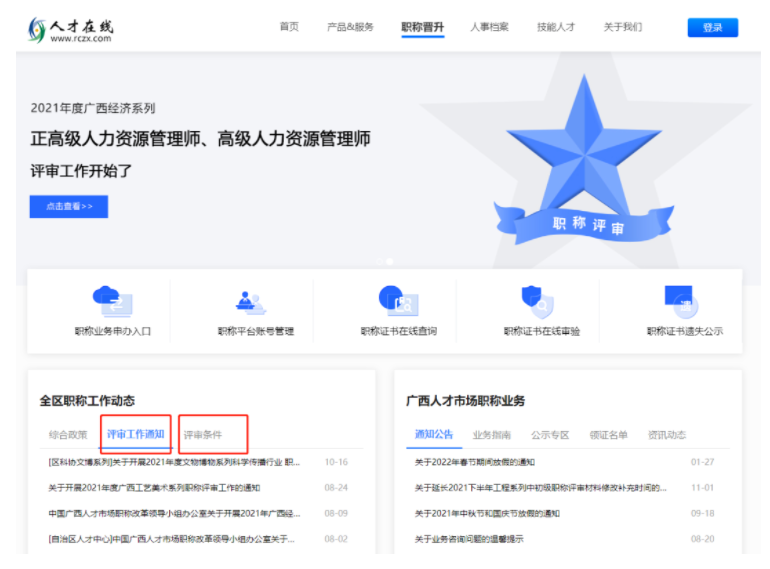Click the 登录 button
This screenshot has height=569, width=770.
[x=712, y=28]
